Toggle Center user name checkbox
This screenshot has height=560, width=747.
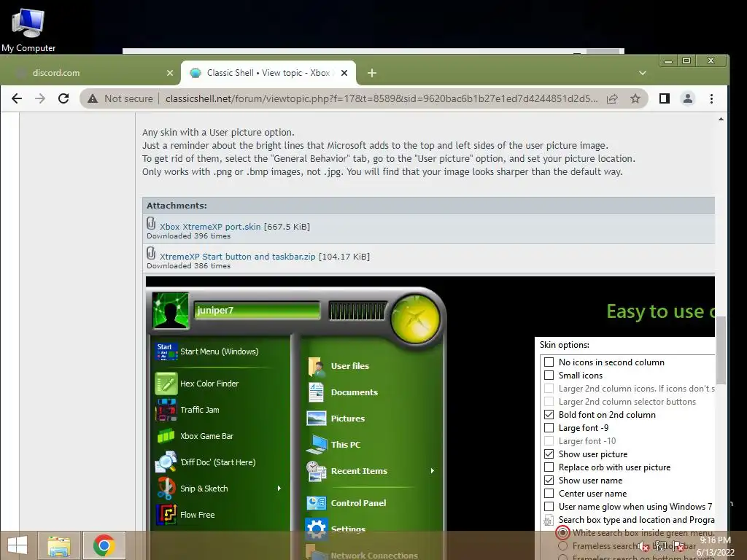549,494
